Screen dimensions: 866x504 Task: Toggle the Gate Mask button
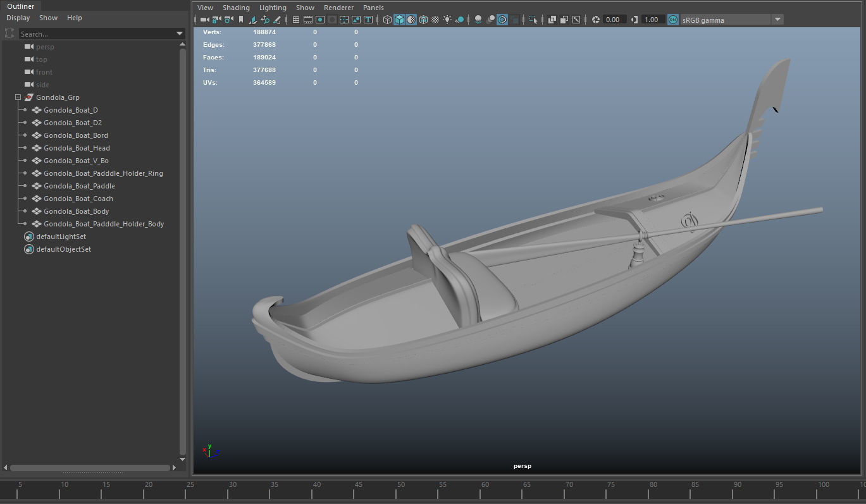click(x=332, y=20)
